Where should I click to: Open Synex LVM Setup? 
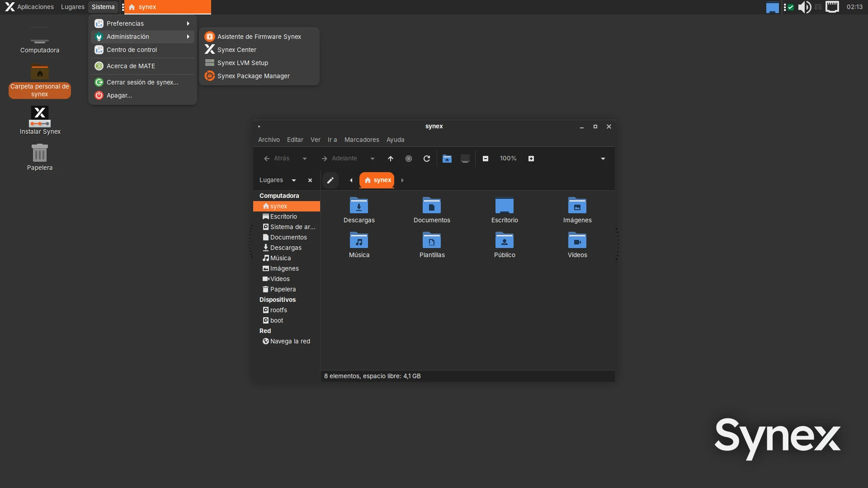pyautogui.click(x=259, y=63)
